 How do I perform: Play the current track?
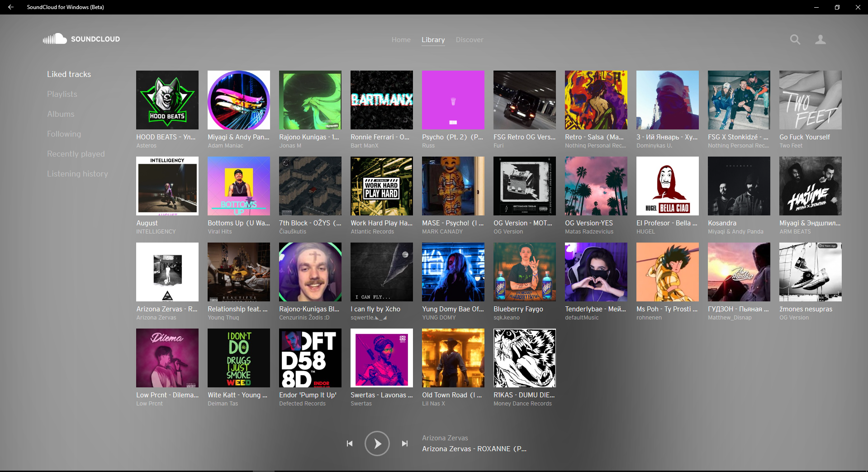pyautogui.click(x=377, y=443)
